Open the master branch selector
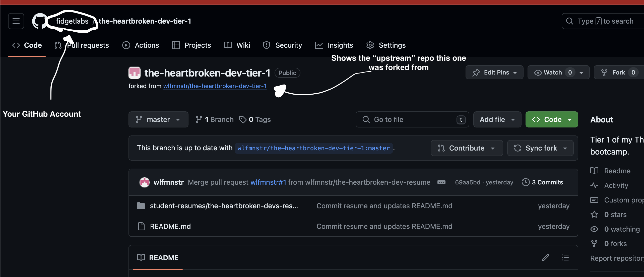644x277 pixels. click(158, 119)
